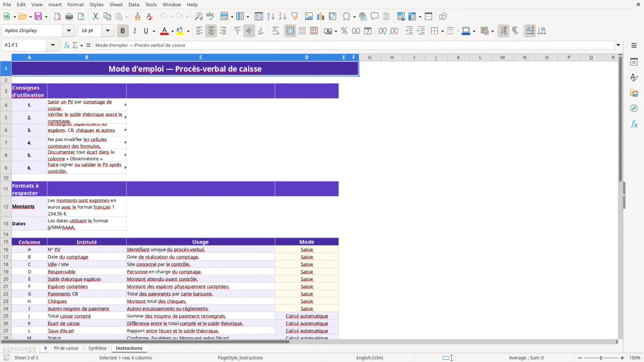644x362 pixels.
Task: Open Font Color dropdown arrow
Action: point(172,31)
